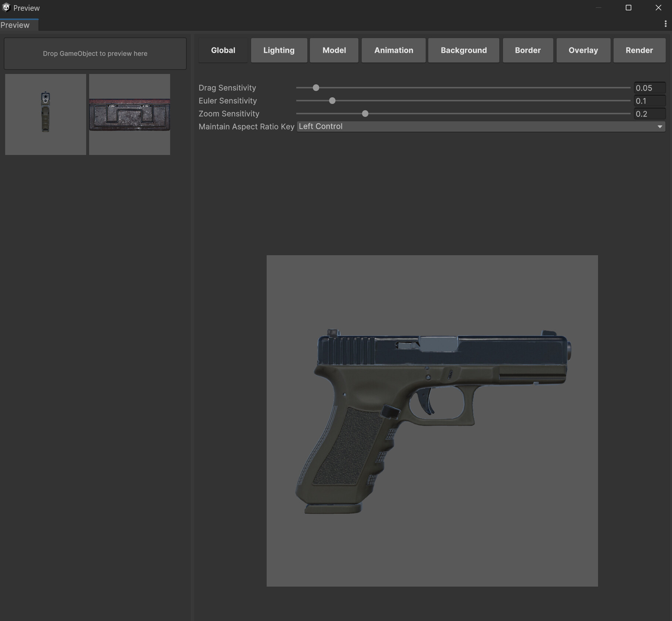Select the Animation settings section
The width and height of the screenshot is (672, 621).
[393, 50]
